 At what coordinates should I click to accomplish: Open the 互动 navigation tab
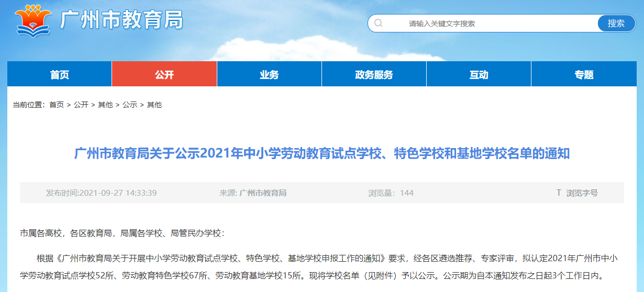479,74
